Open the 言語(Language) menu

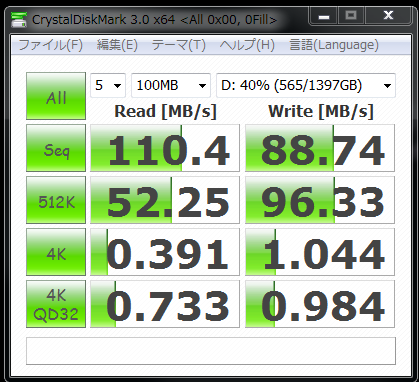[x=334, y=45]
